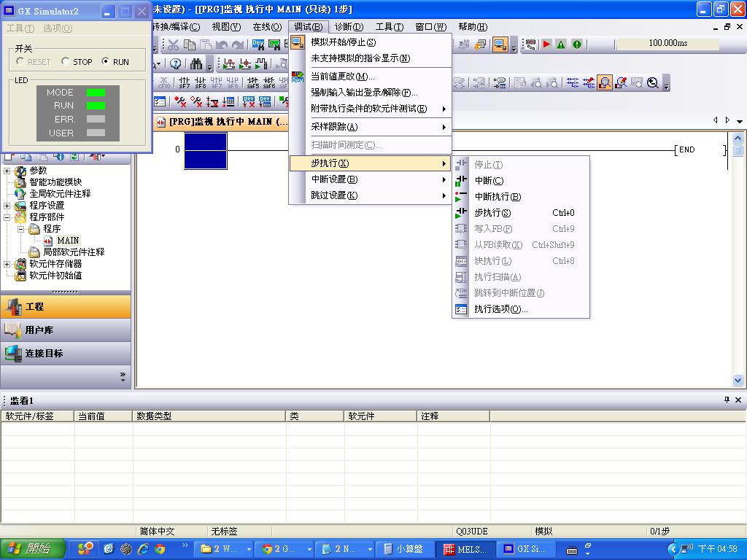
Task: Open MAIN program in the project tree
Action: click(x=67, y=241)
